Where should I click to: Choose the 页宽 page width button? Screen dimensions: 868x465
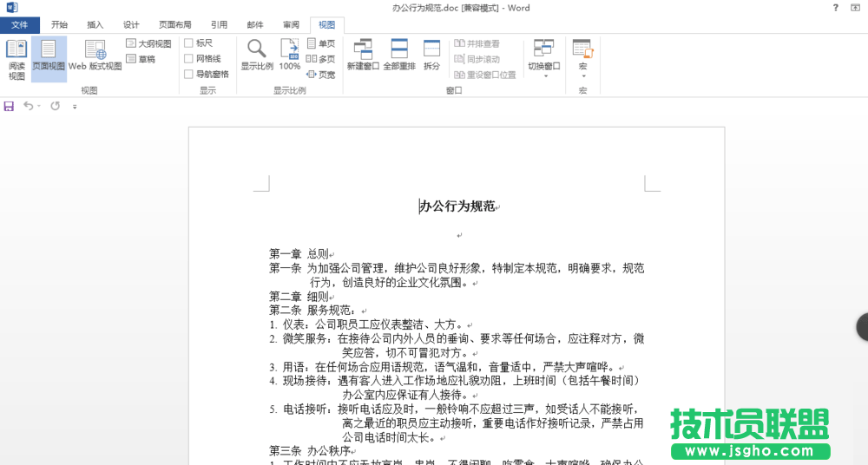(x=321, y=75)
